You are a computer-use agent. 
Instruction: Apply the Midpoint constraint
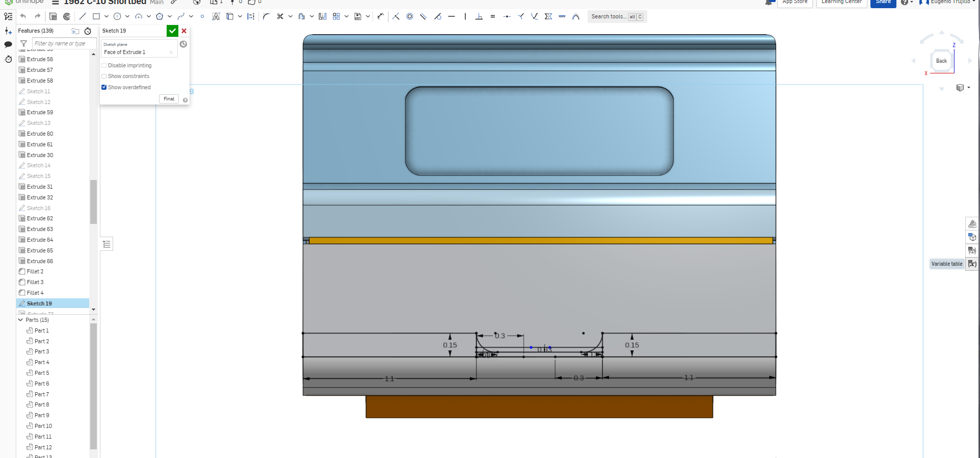(x=507, y=16)
